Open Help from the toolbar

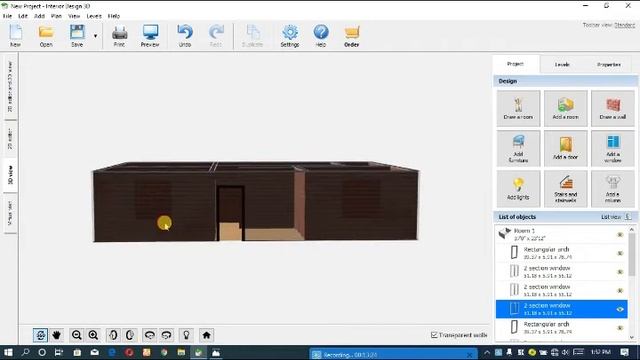tap(321, 36)
